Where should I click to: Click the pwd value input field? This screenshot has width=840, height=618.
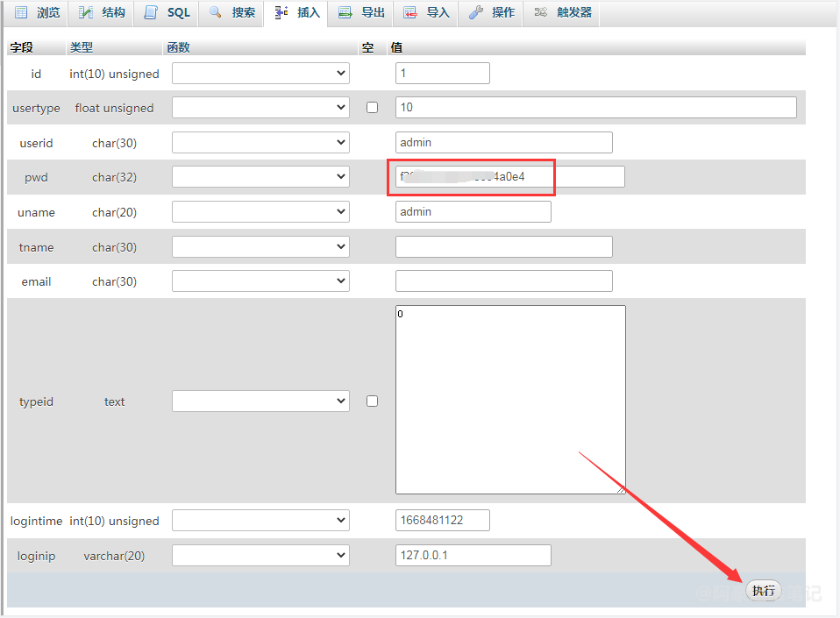[509, 177]
